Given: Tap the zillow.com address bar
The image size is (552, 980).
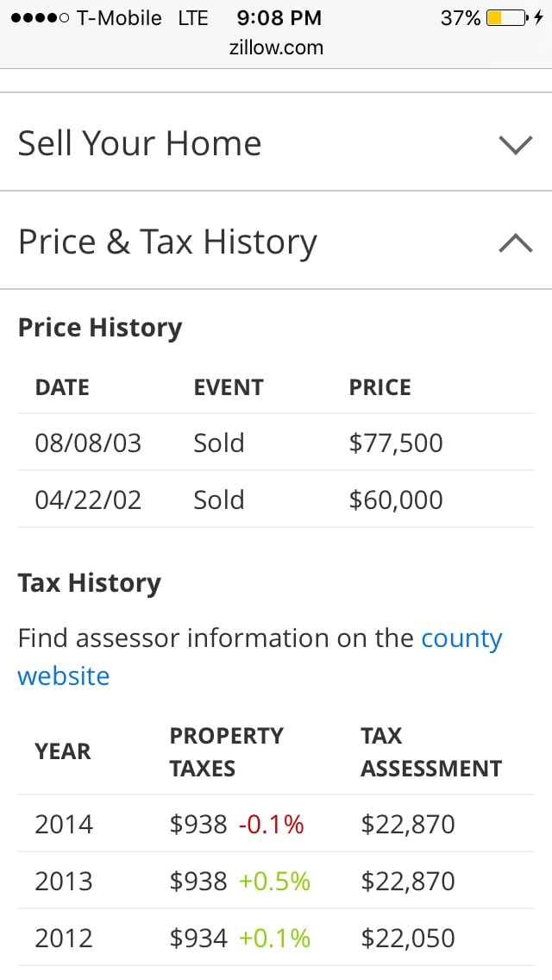Looking at the screenshot, I should [276, 47].
